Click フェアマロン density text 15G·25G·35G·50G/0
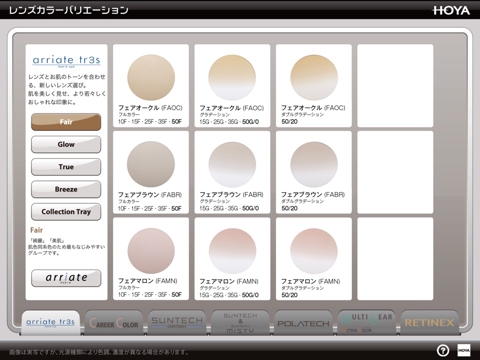 click(x=229, y=295)
